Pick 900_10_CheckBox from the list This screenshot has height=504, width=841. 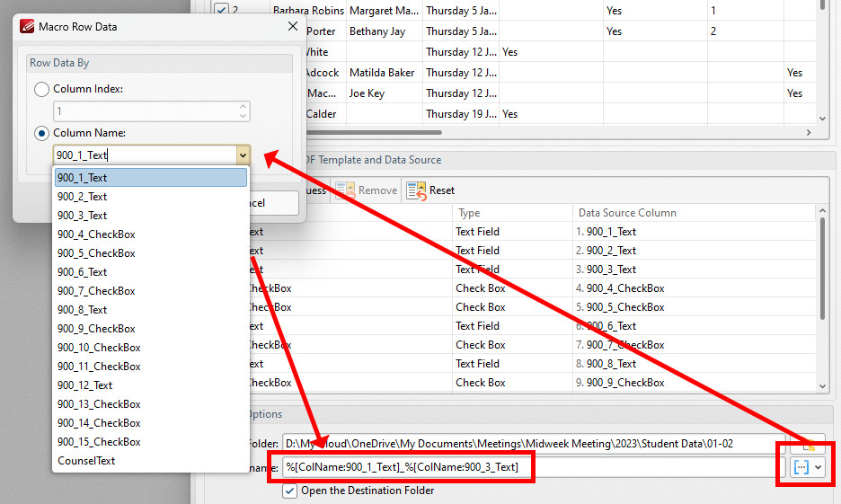(151, 348)
